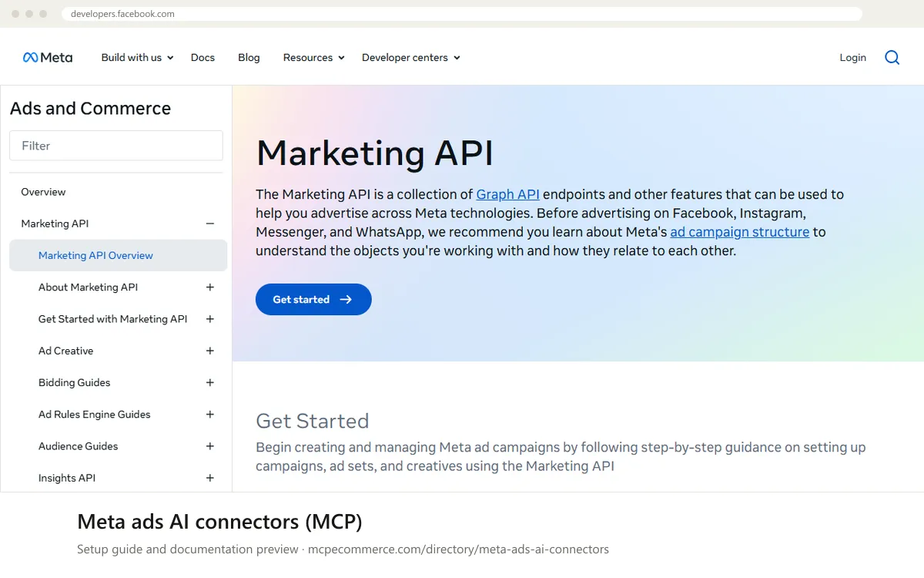Follow the ad campaign structure link
This screenshot has height=578, width=924.
(x=739, y=232)
